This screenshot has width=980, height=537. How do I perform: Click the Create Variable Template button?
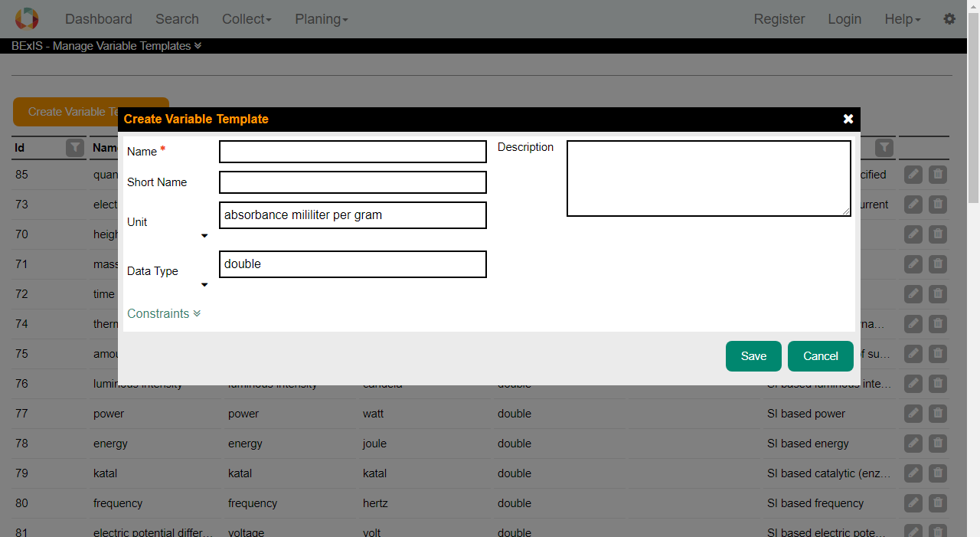pos(91,112)
